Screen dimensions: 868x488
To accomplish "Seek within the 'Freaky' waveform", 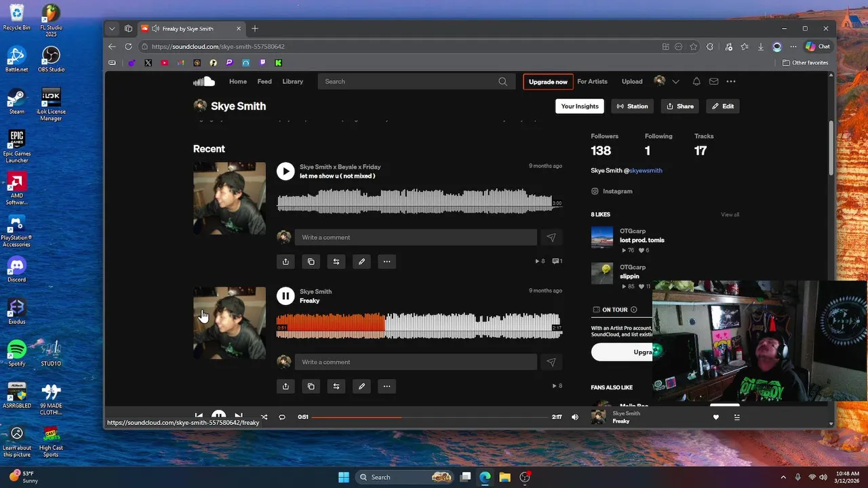I will tap(418, 325).
